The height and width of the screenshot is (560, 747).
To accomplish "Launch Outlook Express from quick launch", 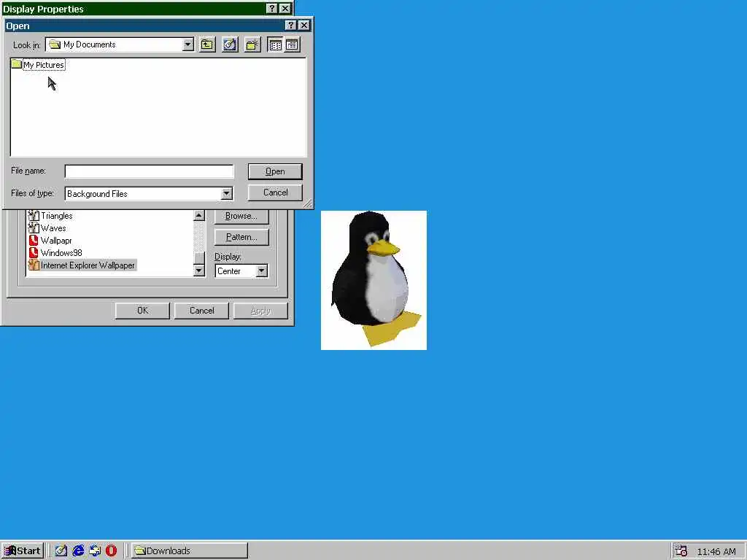I will point(95,551).
